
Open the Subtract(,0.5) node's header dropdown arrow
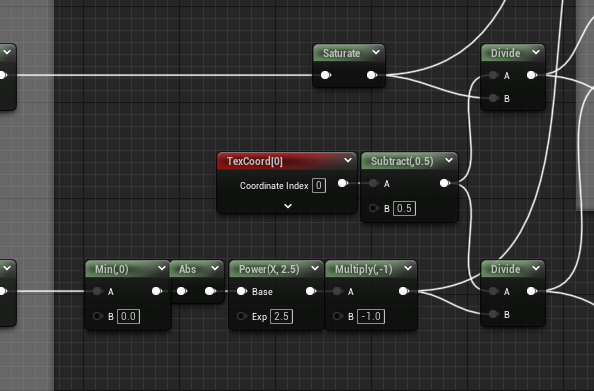[449, 160]
